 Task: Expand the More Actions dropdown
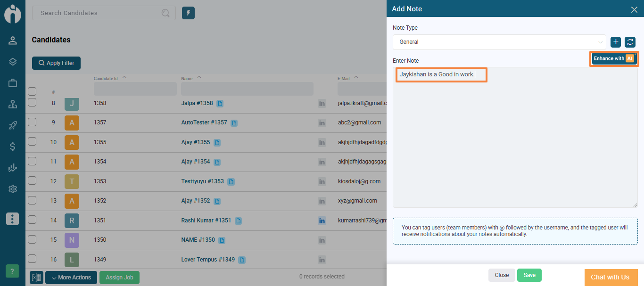point(71,278)
